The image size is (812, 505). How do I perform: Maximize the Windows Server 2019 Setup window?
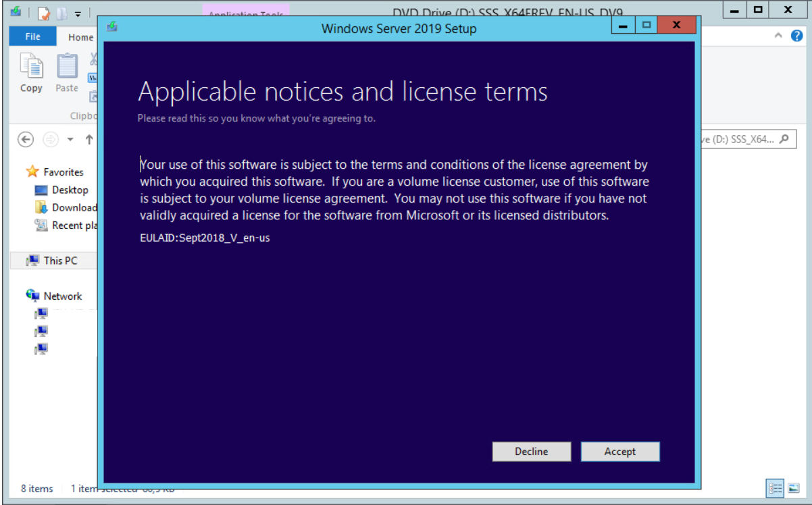(x=646, y=26)
